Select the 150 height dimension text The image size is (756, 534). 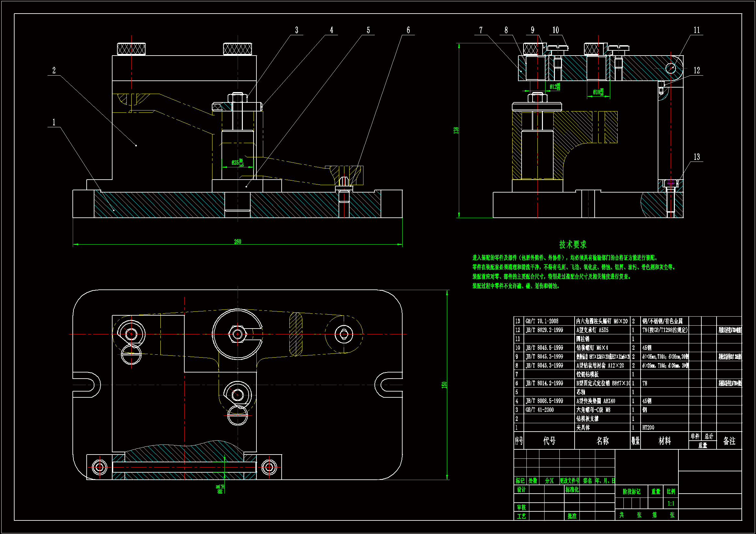pyautogui.click(x=444, y=385)
